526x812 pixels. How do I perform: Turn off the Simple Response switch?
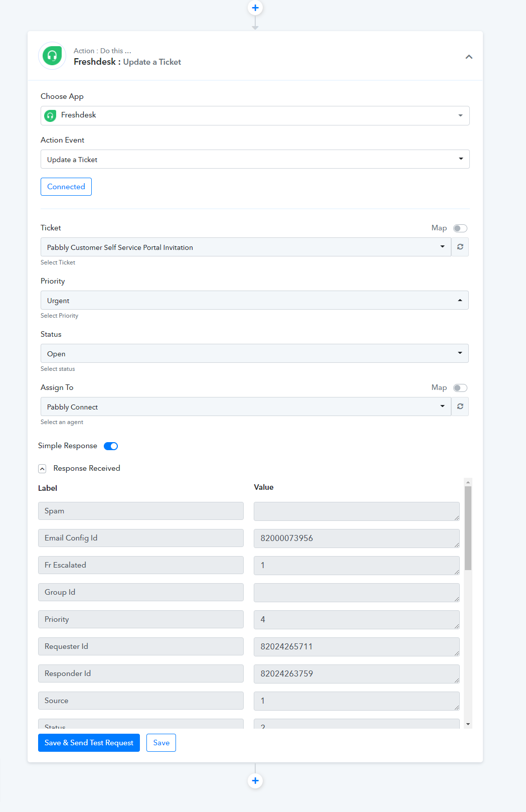(111, 446)
